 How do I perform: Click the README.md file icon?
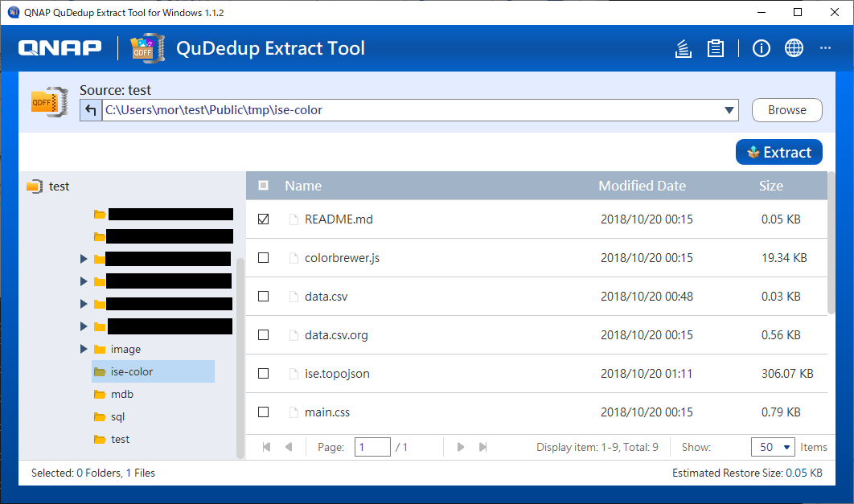click(x=294, y=219)
